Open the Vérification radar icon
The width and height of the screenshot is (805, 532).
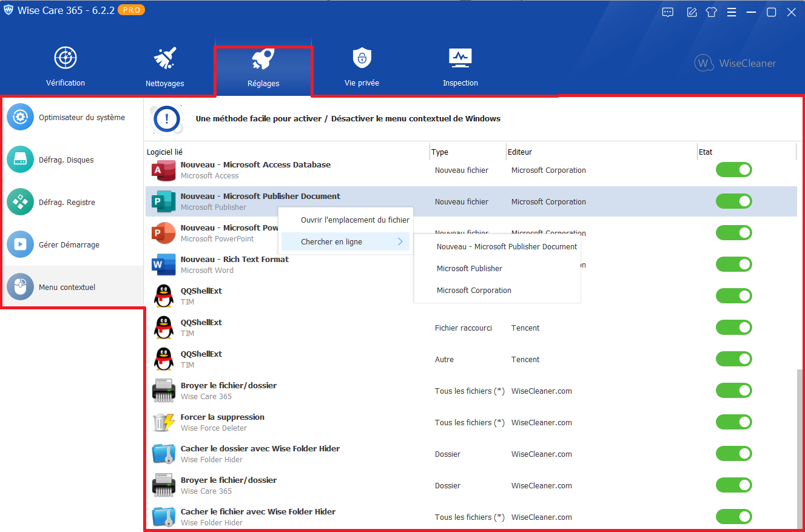[x=66, y=58]
